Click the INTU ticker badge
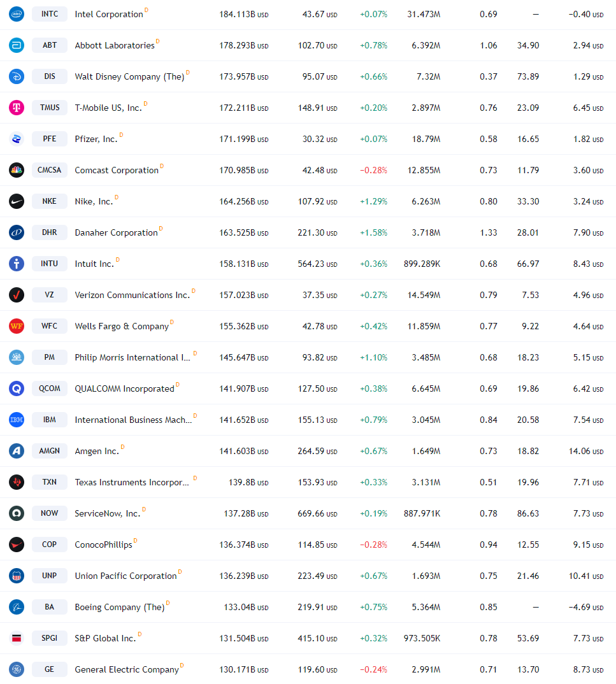616x684 pixels. point(49,264)
